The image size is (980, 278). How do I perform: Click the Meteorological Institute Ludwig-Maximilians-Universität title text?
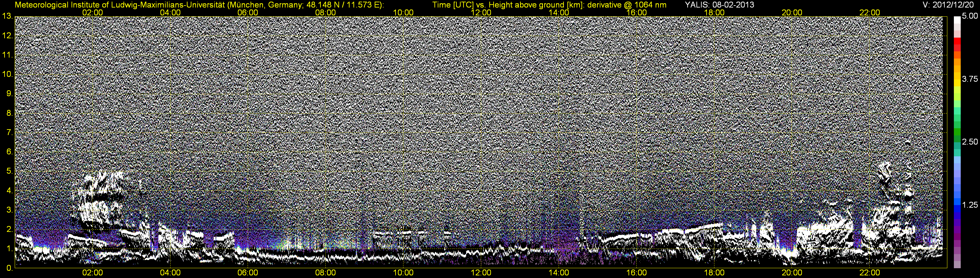199,5
